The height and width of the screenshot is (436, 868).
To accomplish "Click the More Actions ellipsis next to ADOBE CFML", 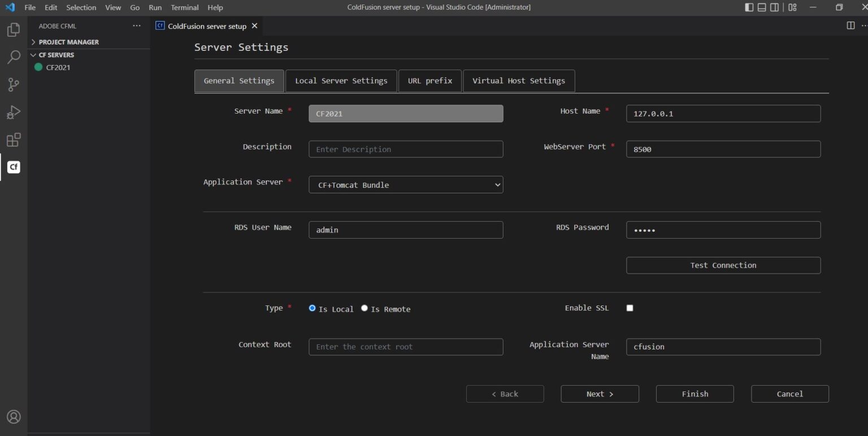I will click(x=136, y=25).
